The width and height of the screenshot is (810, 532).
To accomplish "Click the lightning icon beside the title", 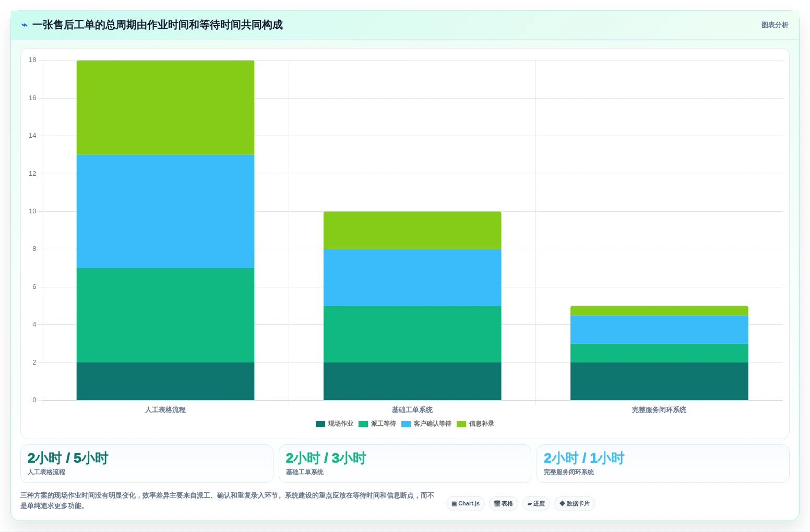I will [25, 25].
